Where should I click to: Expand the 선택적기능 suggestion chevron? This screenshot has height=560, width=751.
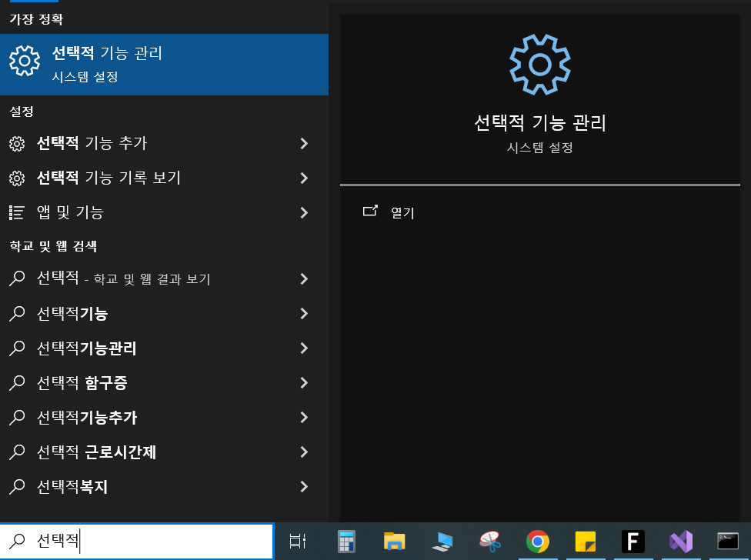(304, 314)
